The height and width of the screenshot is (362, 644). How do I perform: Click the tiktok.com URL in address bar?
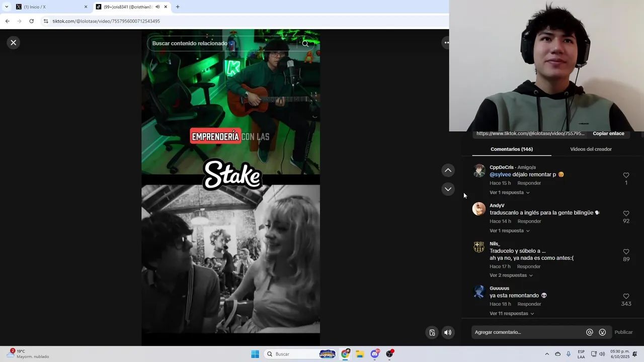point(106,21)
